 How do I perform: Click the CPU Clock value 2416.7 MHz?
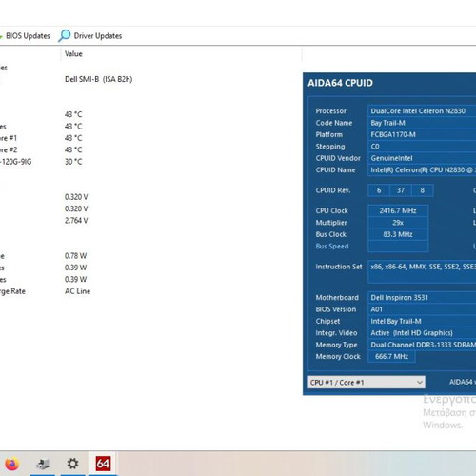pos(398,210)
